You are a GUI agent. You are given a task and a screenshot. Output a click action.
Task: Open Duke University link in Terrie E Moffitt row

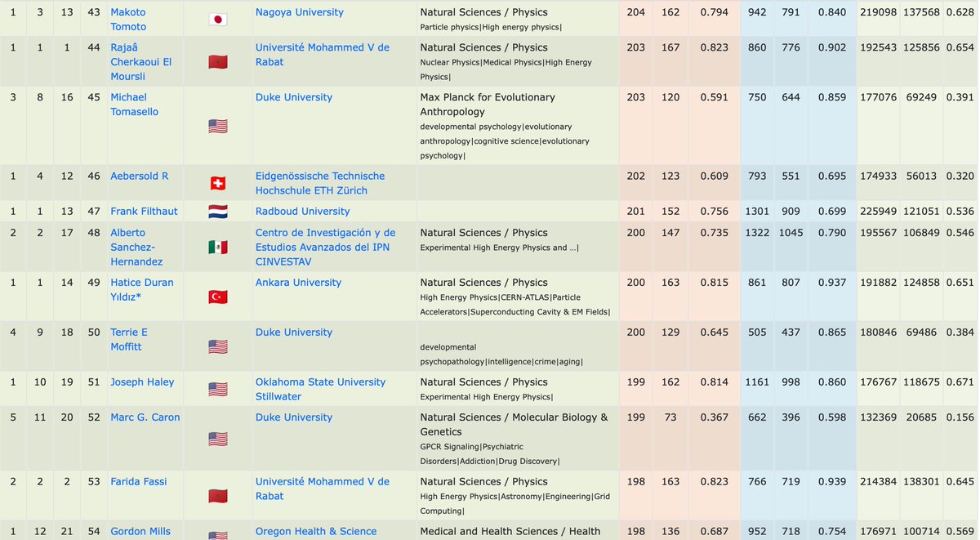[294, 332]
